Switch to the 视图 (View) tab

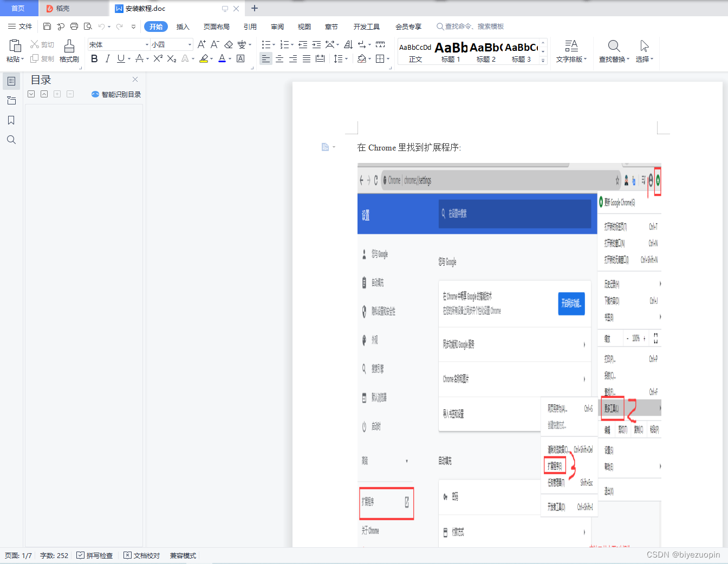[x=304, y=27]
